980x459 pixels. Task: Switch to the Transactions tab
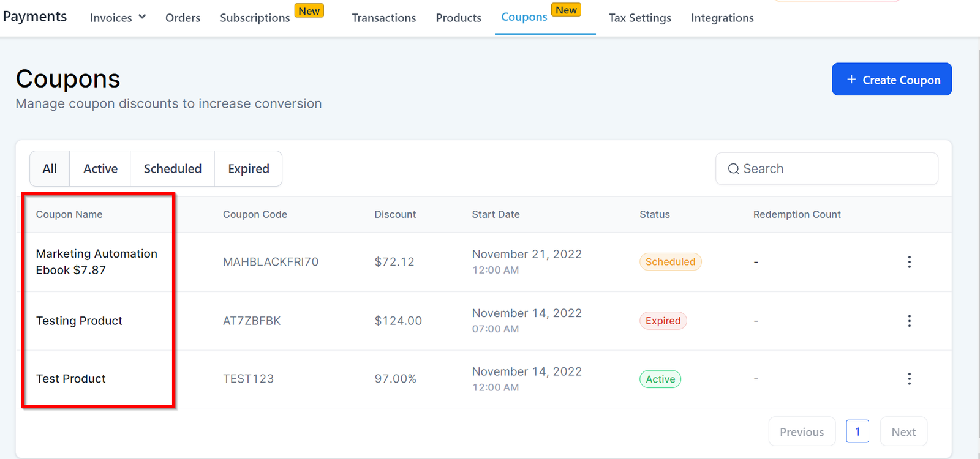[383, 18]
